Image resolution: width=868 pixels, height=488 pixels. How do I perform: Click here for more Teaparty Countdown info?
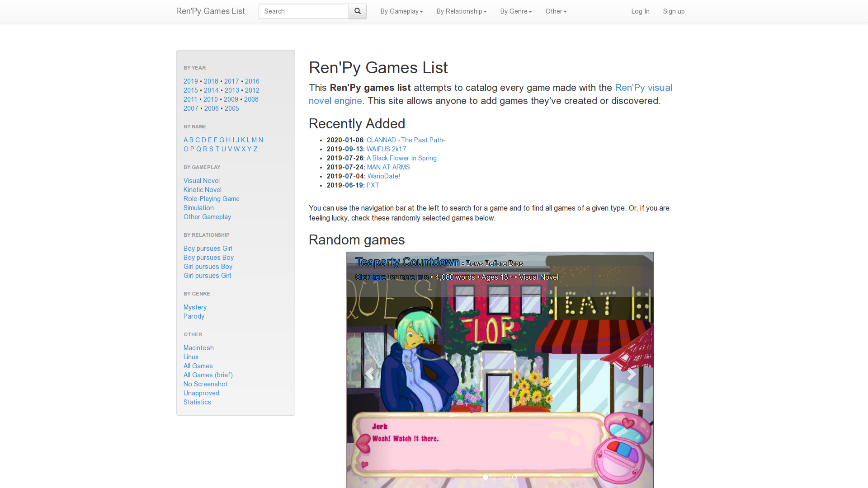[379, 277]
